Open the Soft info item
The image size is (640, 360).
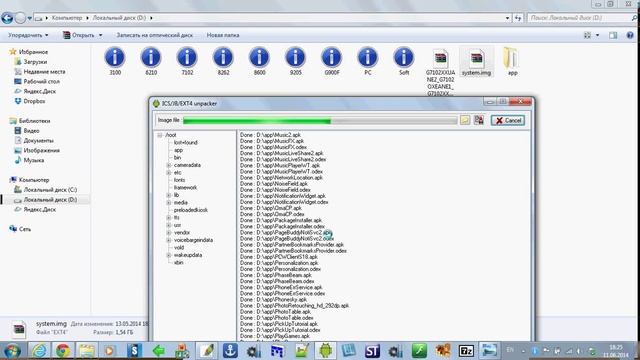click(x=404, y=61)
